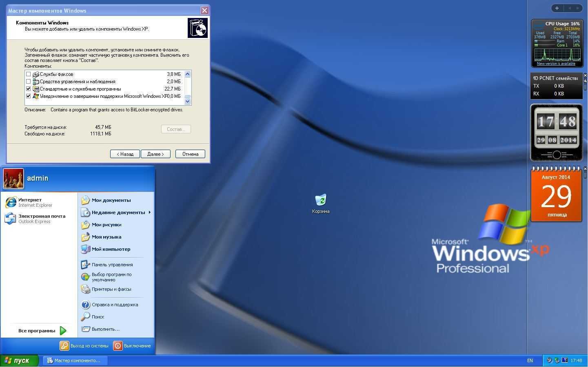Click the пуск Start button

pyautogui.click(x=19, y=360)
